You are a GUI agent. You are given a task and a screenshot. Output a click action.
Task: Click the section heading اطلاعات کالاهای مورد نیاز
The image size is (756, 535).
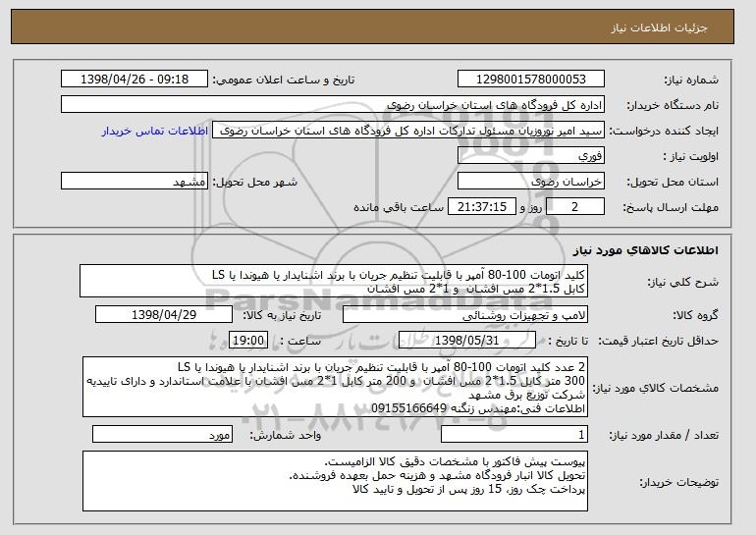tap(646, 250)
